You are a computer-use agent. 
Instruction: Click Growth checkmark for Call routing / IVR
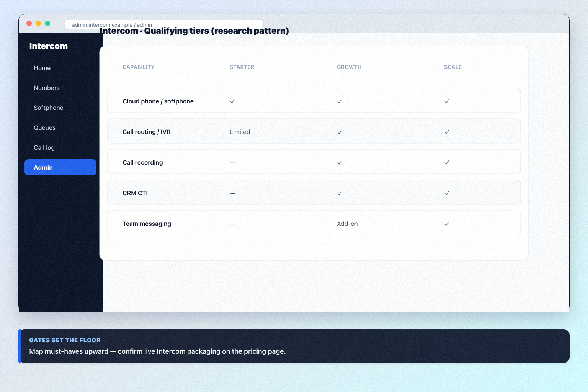click(340, 132)
